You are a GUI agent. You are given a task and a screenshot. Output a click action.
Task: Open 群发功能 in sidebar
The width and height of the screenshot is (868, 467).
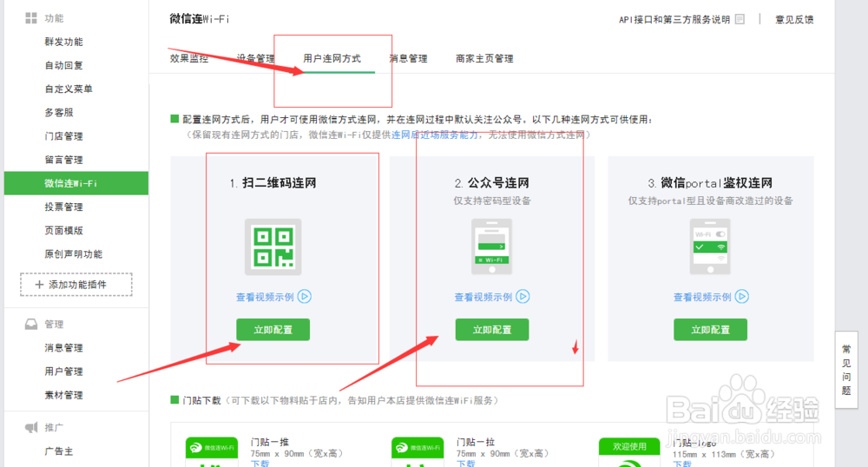pyautogui.click(x=63, y=42)
